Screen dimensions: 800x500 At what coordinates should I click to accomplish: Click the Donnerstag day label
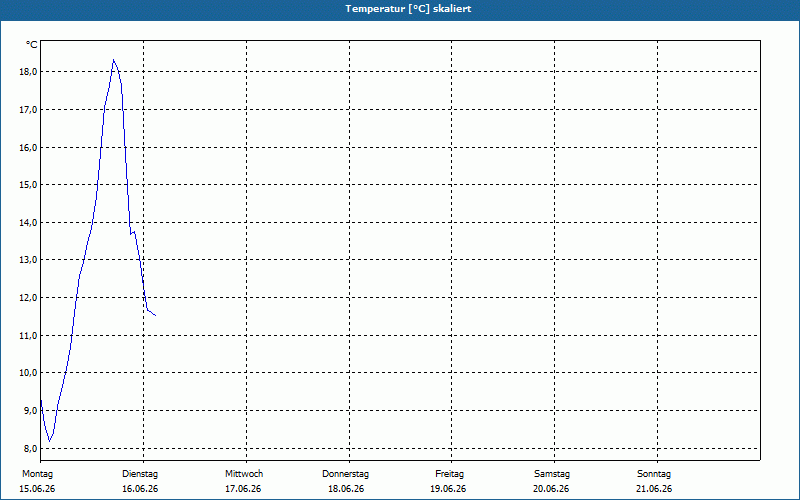[346, 474]
